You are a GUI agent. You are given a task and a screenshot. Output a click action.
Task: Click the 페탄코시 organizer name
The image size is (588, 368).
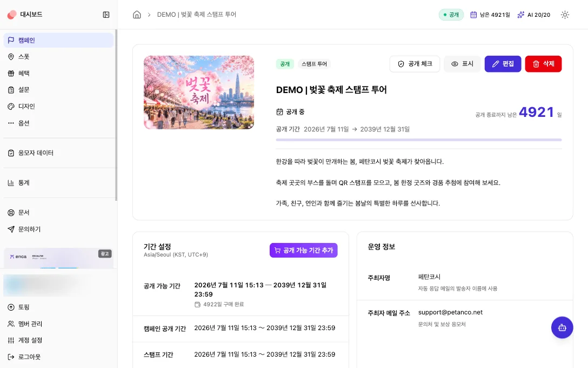[x=429, y=277]
